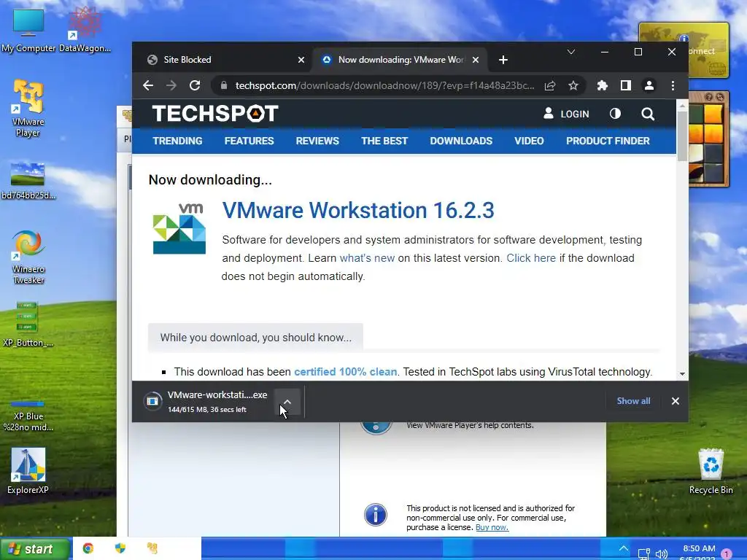The width and height of the screenshot is (747, 560).
Task: Open the Chrome extensions puzzle icon
Action: [x=602, y=86]
